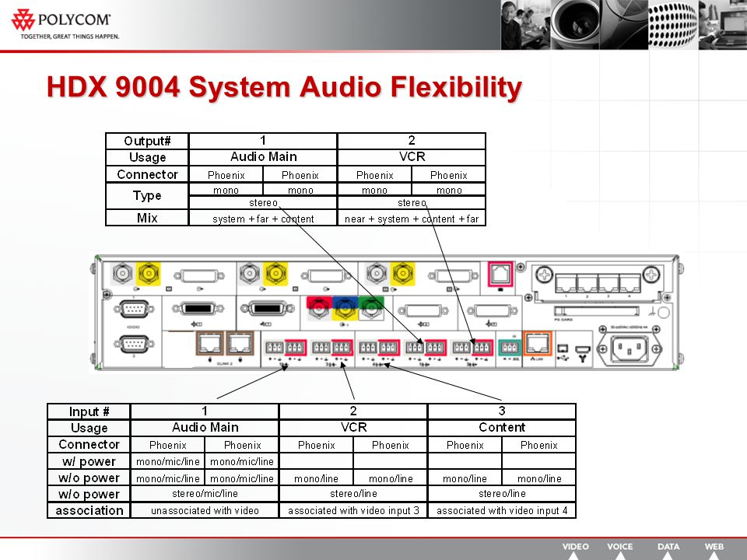Click the ground symbol circle near PC card slot
747x560 pixels.
point(663,313)
